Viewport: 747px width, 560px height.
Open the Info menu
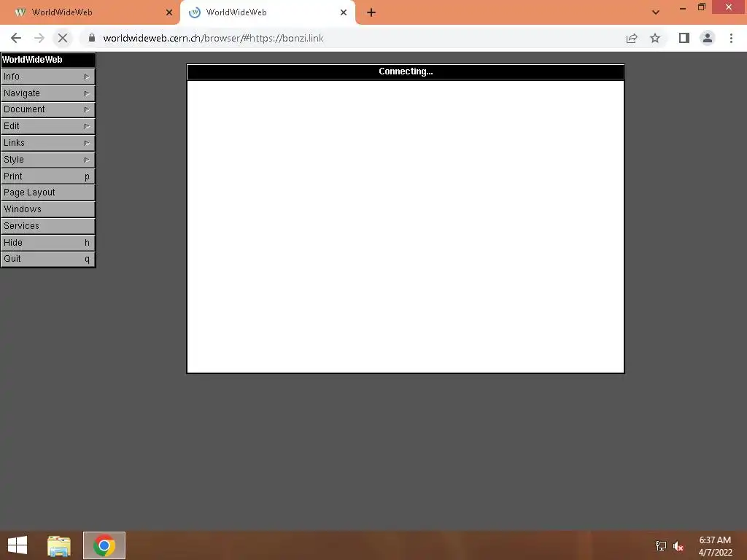click(47, 77)
